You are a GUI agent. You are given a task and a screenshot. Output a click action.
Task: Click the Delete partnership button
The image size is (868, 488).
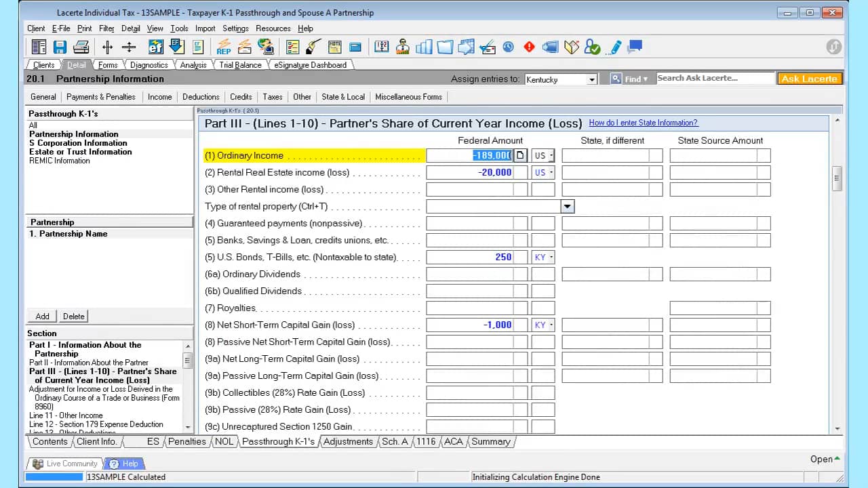(x=74, y=317)
